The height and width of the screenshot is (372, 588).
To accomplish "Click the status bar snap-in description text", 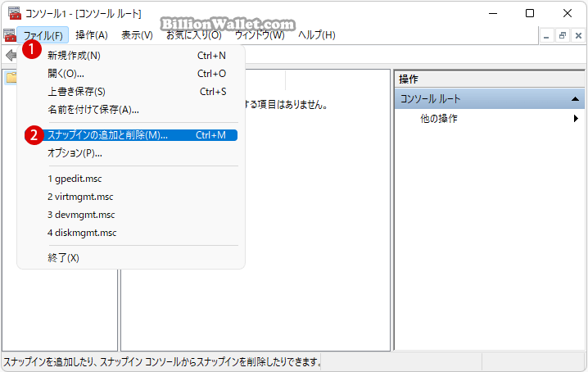I will pyautogui.click(x=162, y=362).
